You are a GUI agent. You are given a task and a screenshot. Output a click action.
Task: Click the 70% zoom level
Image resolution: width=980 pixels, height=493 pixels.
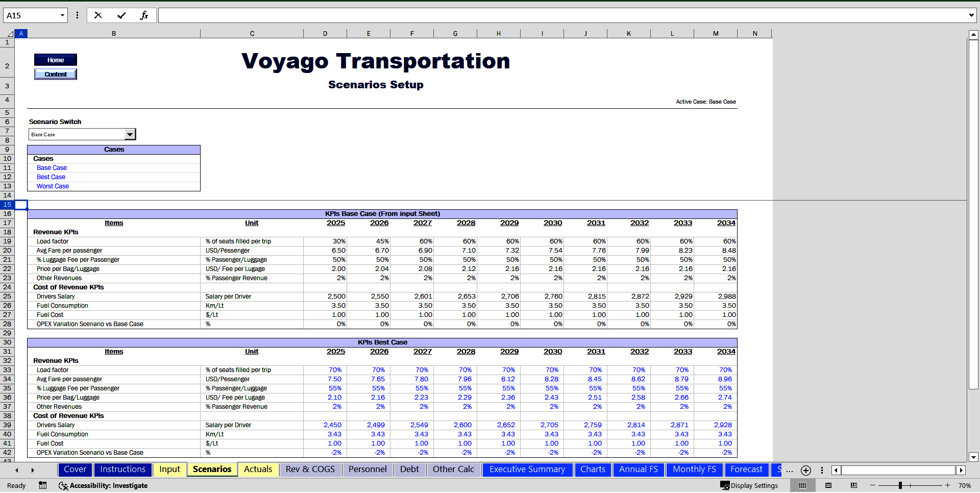tap(965, 485)
